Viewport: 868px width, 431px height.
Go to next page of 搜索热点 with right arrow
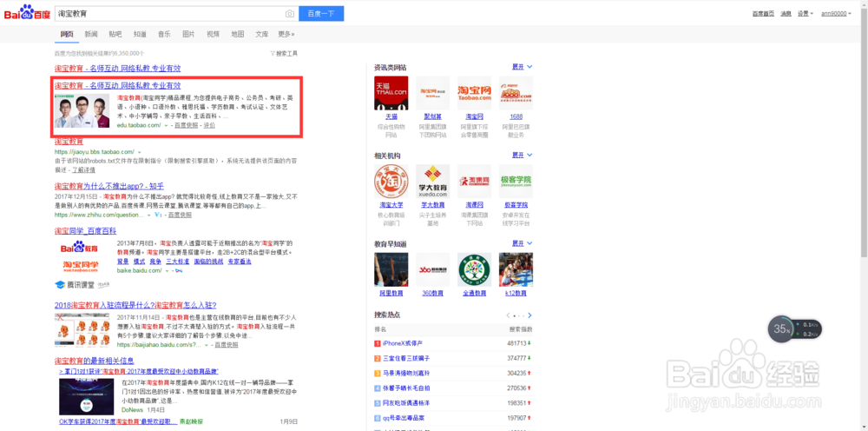tap(529, 315)
